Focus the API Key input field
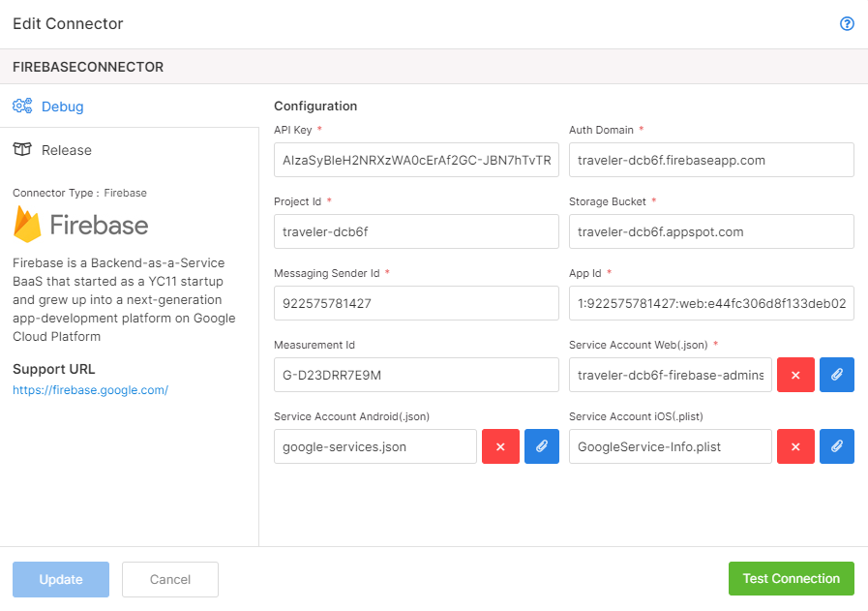Screen dimensions: 868x611 tap(416, 160)
